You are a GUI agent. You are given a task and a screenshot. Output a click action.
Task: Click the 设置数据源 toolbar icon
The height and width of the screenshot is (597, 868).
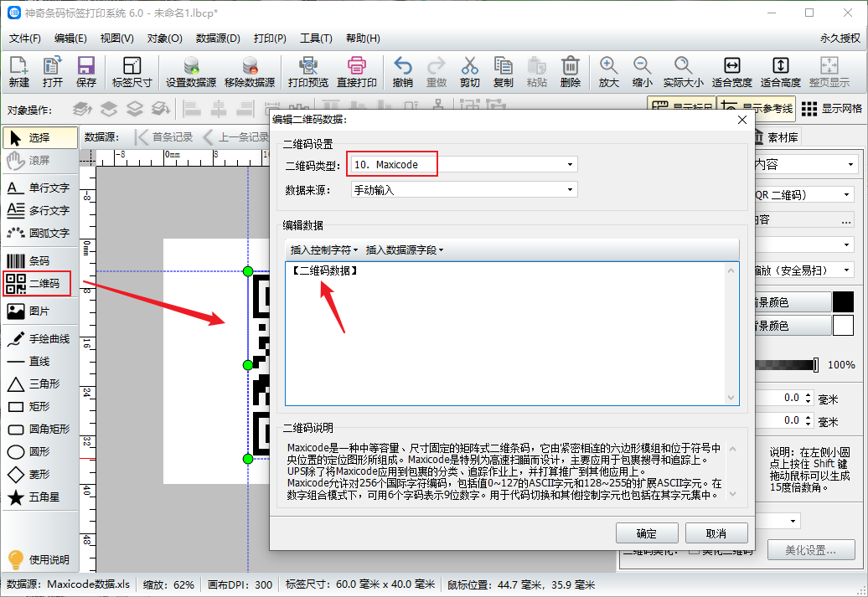pyautogui.click(x=191, y=72)
